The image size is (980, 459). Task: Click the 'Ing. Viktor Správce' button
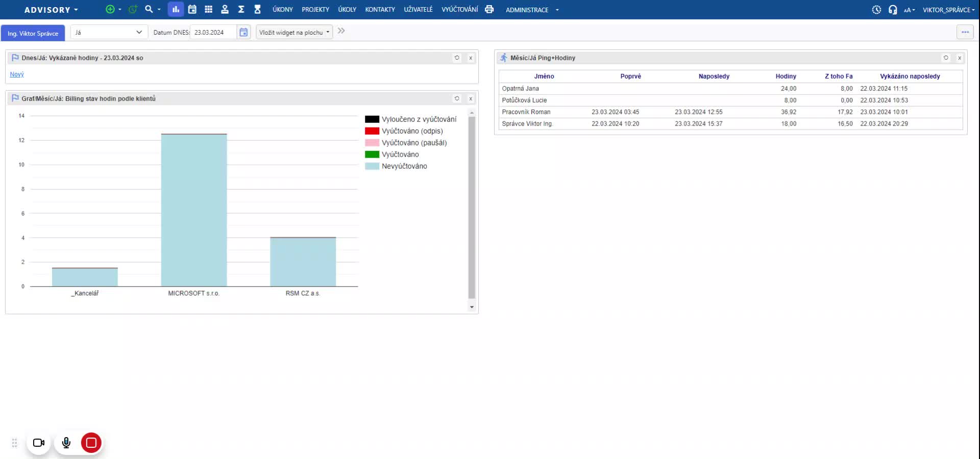point(33,33)
